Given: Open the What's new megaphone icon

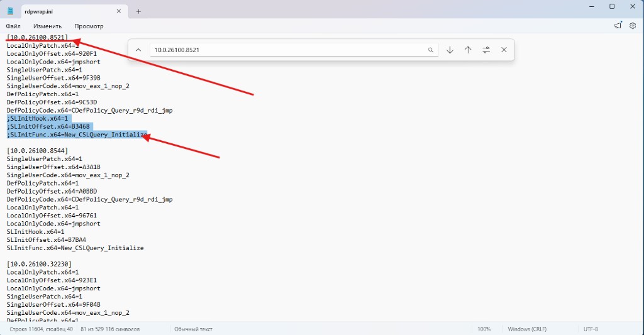Looking at the screenshot, I should 618,25.
